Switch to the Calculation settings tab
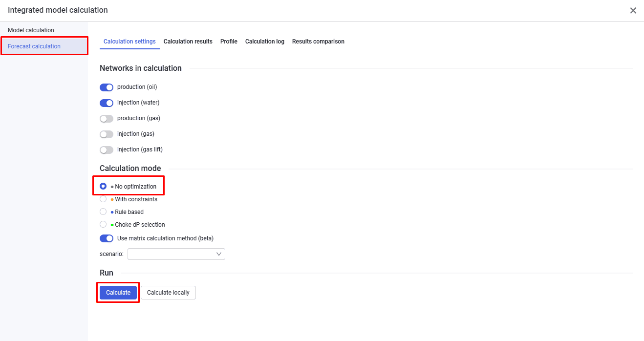This screenshot has width=644, height=341. pyautogui.click(x=129, y=42)
